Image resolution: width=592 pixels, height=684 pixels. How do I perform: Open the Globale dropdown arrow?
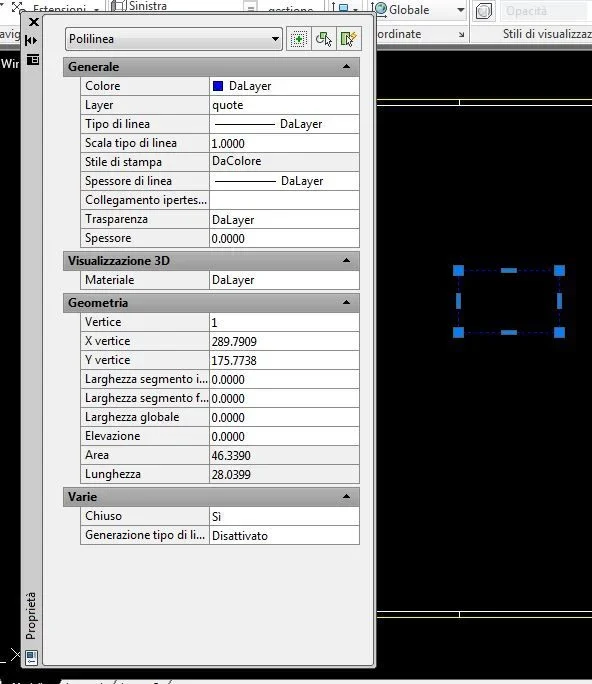[461, 10]
